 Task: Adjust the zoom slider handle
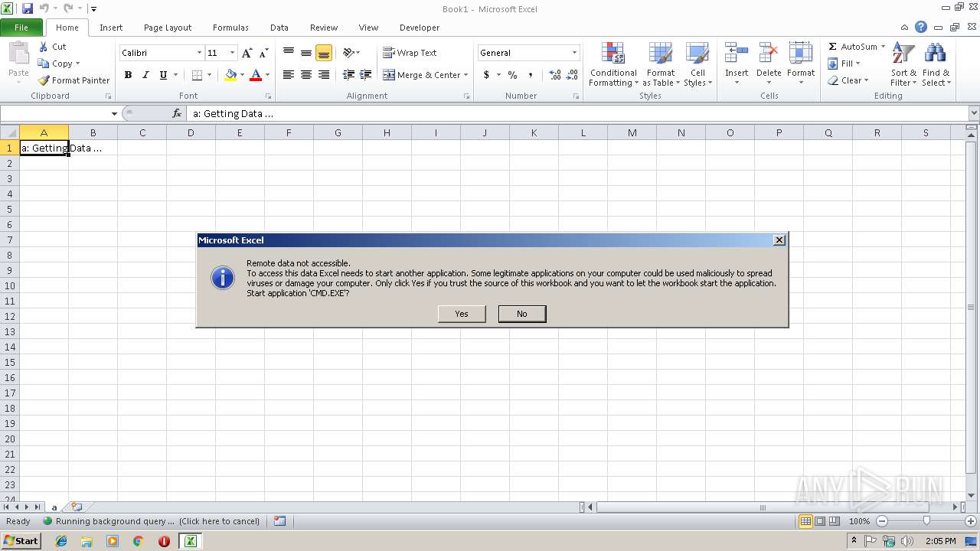coord(926,521)
